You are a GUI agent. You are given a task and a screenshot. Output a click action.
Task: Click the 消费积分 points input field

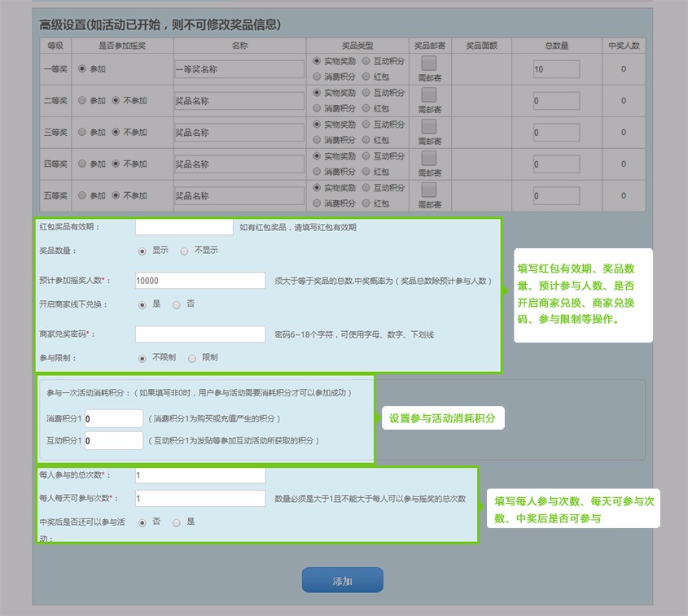click(114, 418)
